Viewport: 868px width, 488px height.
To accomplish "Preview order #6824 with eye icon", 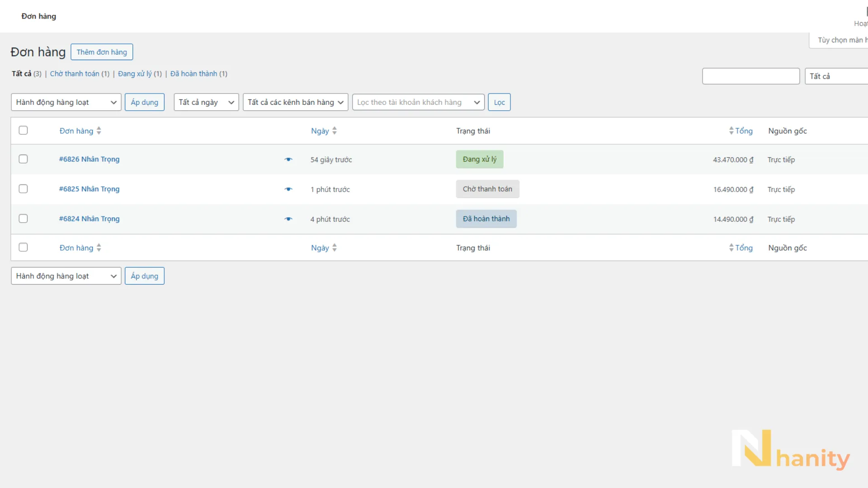I will (x=288, y=219).
